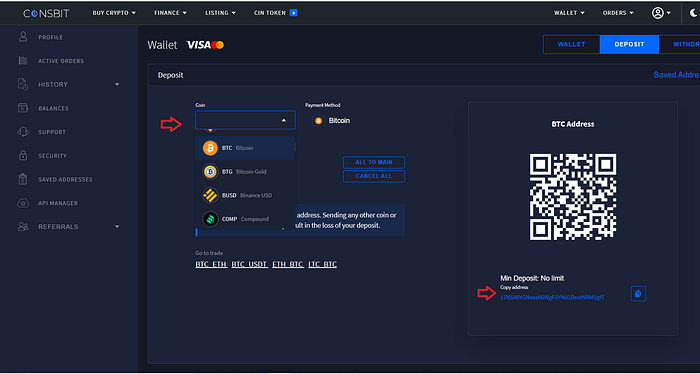This screenshot has width=700, height=374.
Task: Go to BTC_USDT trade pair
Action: point(250,265)
